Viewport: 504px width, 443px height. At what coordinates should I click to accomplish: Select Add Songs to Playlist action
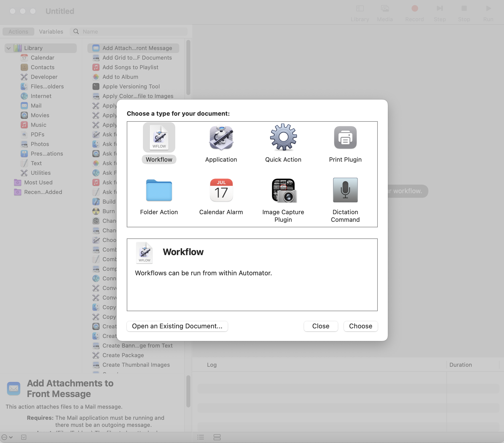pos(133,67)
